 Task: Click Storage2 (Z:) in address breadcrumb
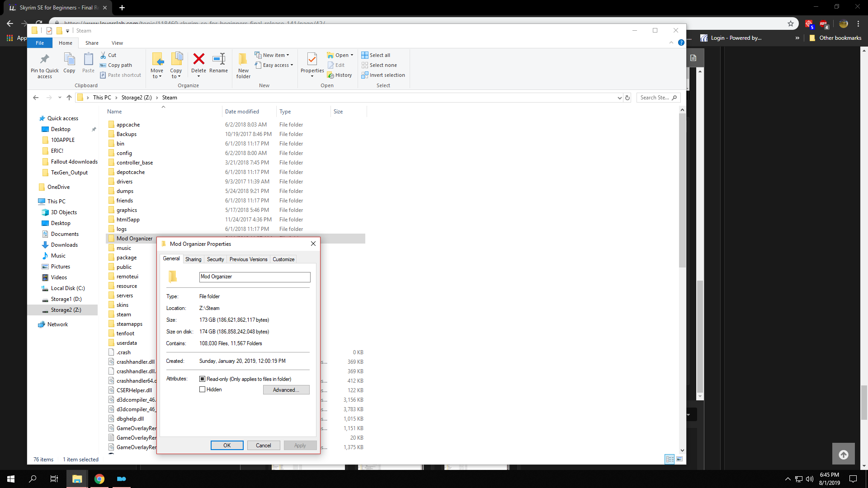(x=137, y=98)
